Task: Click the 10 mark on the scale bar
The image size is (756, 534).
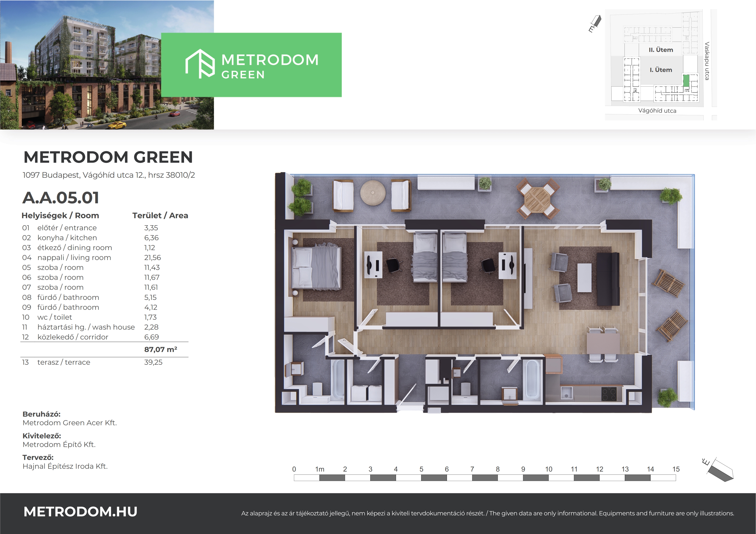Action: click(x=548, y=469)
